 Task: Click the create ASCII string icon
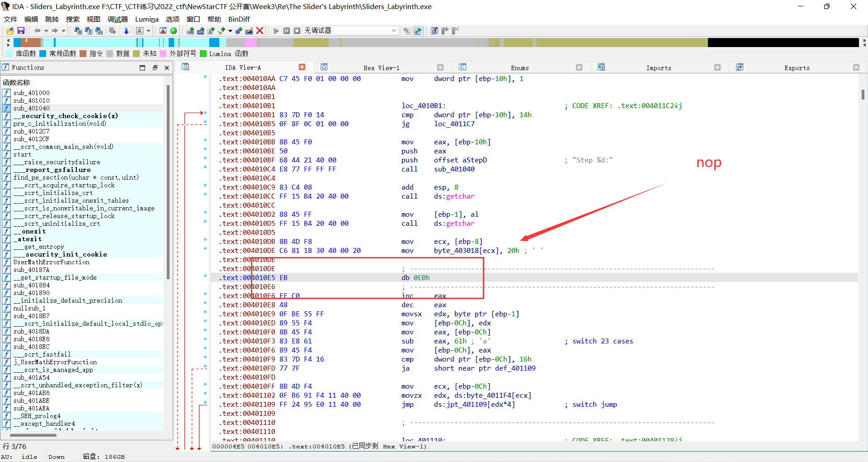[x=211, y=31]
